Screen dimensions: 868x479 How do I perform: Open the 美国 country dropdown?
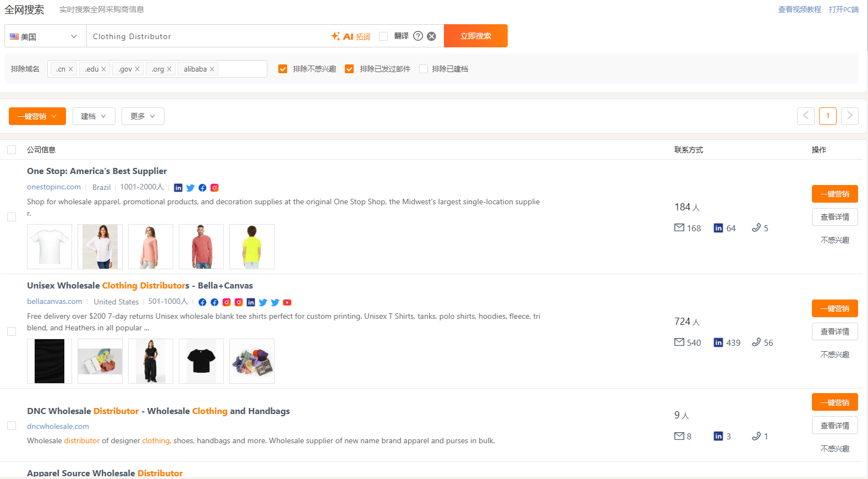(x=46, y=36)
